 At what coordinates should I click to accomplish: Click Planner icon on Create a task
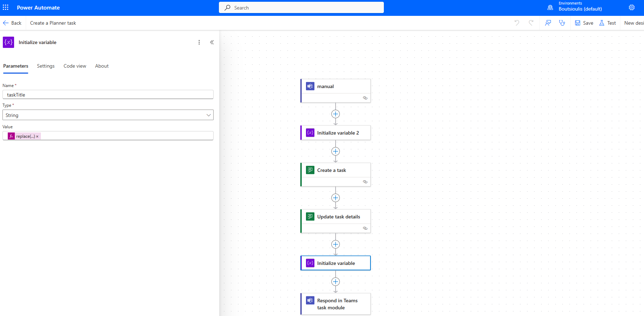point(310,170)
